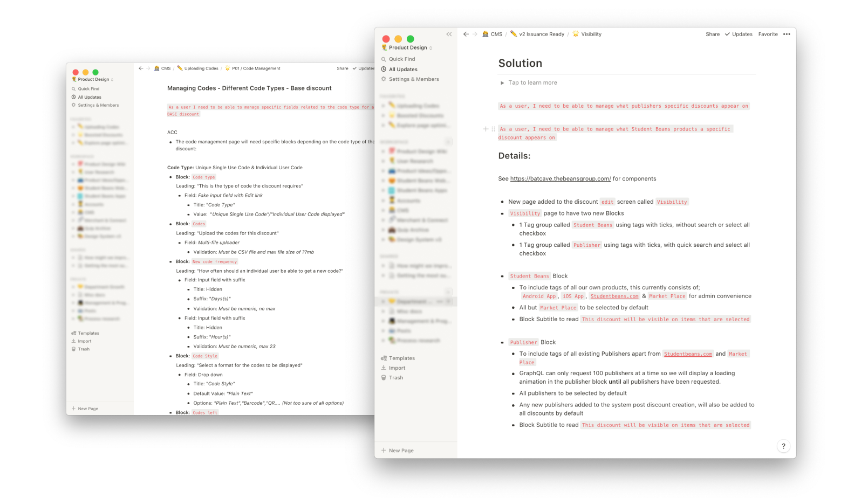868x498 pixels.
Task: Open the Templates option
Action: click(401, 358)
